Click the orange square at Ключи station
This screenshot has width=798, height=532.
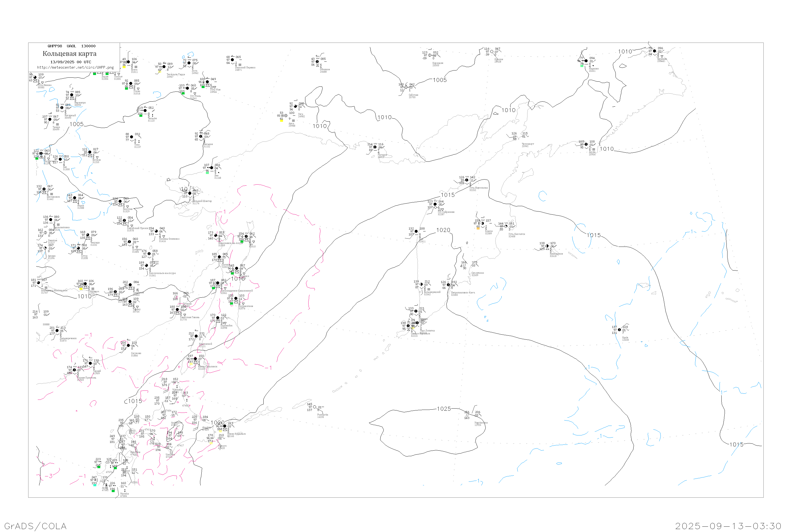tap(478, 228)
